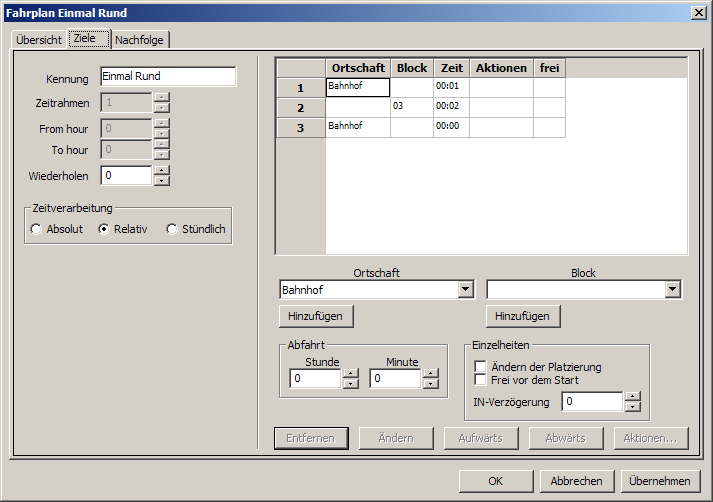Click the Abbrechen button
The image size is (713, 502).
coord(576,481)
